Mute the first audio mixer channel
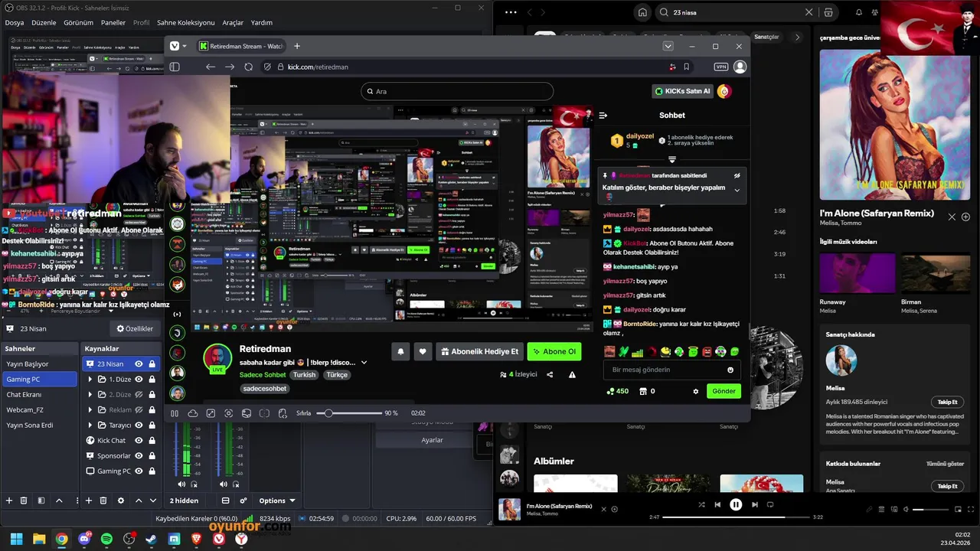Image resolution: width=980 pixels, height=551 pixels. click(181, 484)
